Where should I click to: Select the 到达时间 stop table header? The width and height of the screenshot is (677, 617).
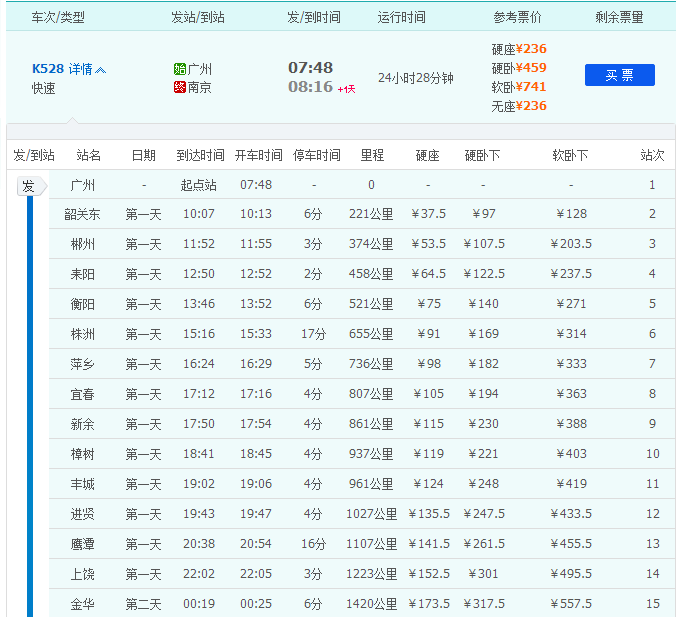click(x=200, y=155)
